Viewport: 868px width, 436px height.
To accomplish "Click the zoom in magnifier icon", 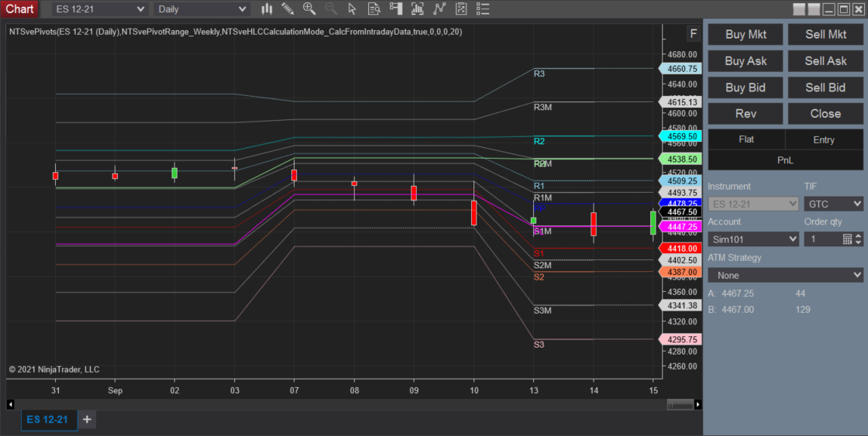I will [x=309, y=9].
